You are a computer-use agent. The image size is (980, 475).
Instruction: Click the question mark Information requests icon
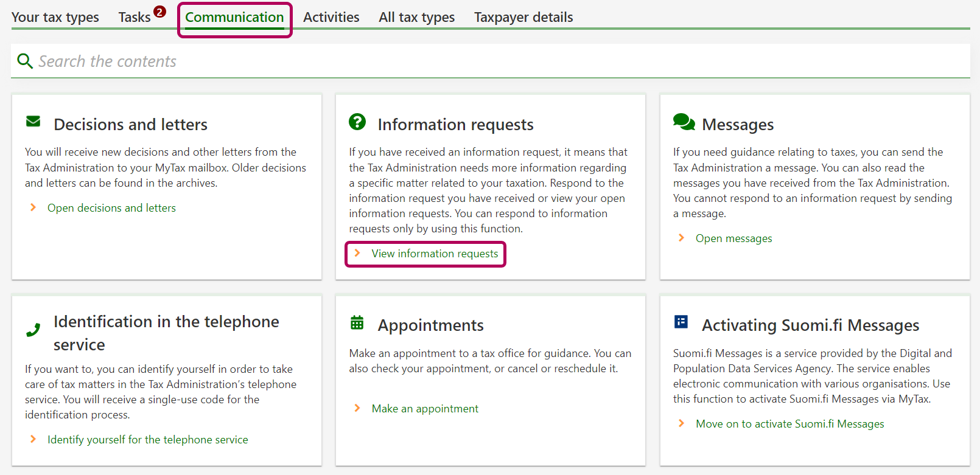(357, 122)
